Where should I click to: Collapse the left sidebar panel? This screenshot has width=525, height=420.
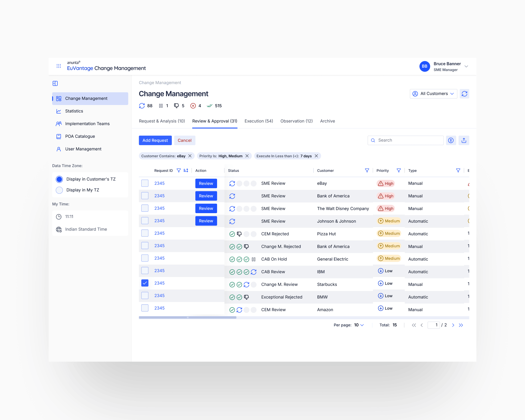pyautogui.click(x=55, y=83)
